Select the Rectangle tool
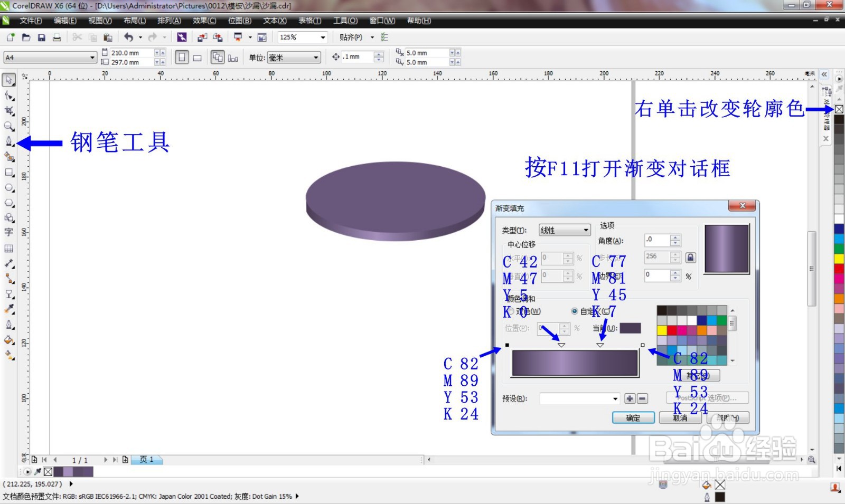The image size is (845, 504). tap(8, 172)
